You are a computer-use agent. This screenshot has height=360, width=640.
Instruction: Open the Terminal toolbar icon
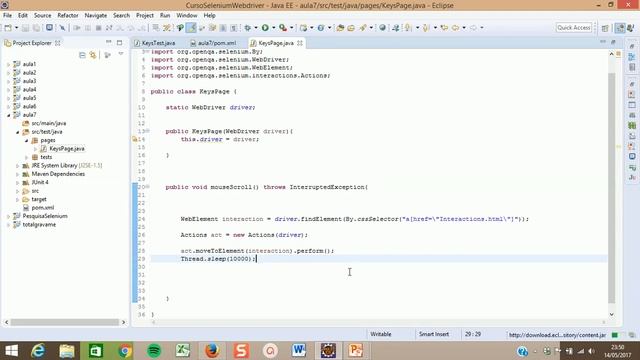pos(49,28)
